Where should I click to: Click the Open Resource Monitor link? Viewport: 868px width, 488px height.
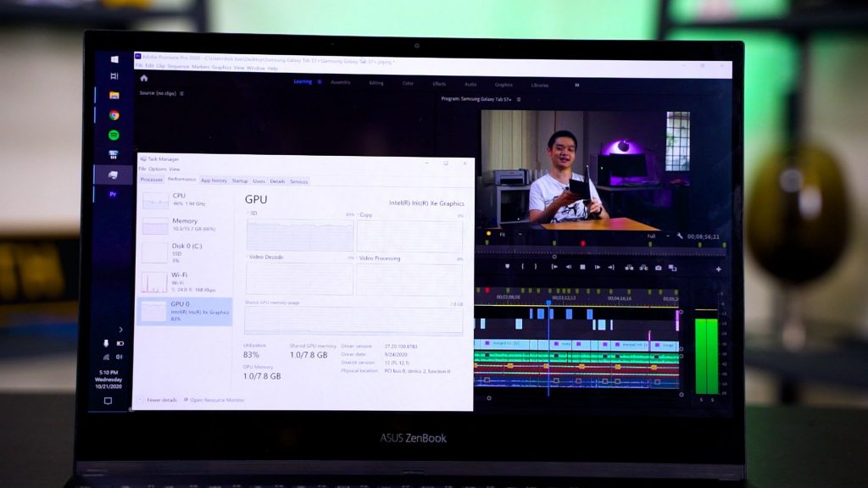pyautogui.click(x=214, y=400)
